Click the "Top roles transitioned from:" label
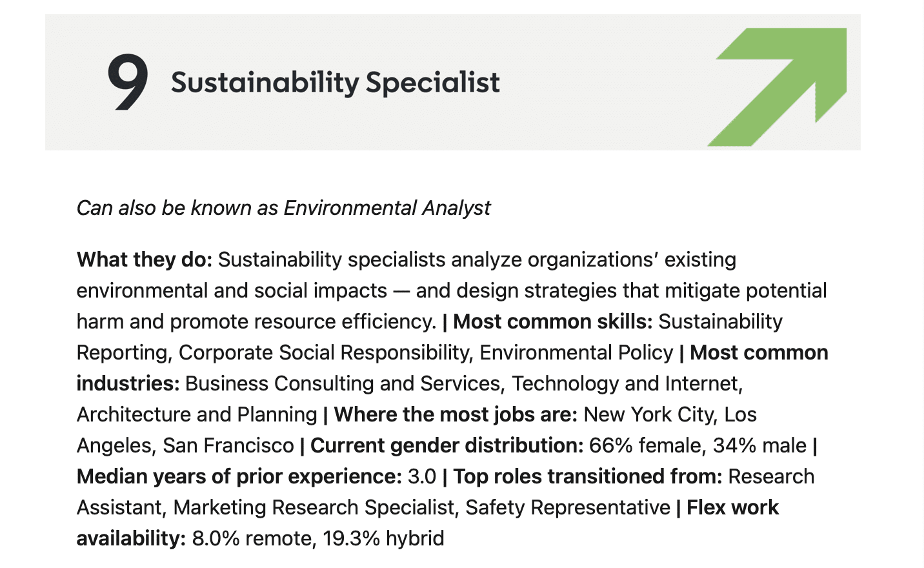This screenshot has height=568, width=924. point(588,476)
